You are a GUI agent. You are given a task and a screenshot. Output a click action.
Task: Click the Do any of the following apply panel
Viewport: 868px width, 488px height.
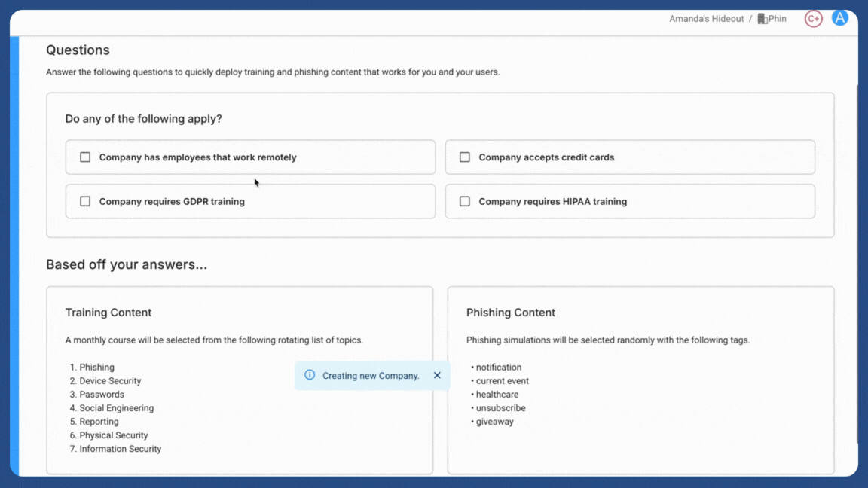click(x=144, y=118)
